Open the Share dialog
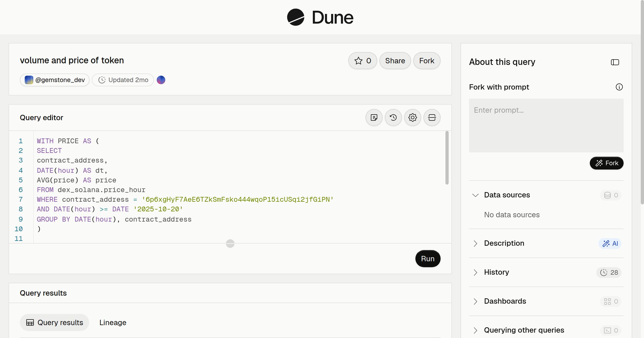Image resolution: width=644 pixels, height=338 pixels. (395, 61)
